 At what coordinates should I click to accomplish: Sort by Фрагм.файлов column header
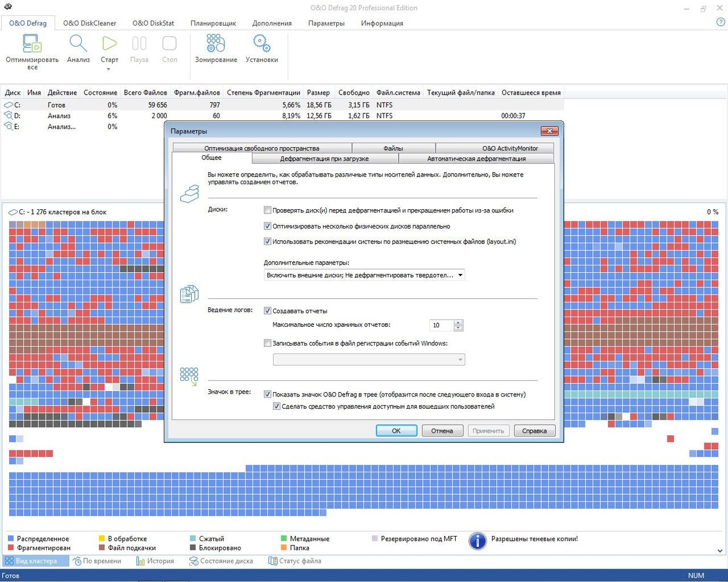pyautogui.click(x=197, y=93)
